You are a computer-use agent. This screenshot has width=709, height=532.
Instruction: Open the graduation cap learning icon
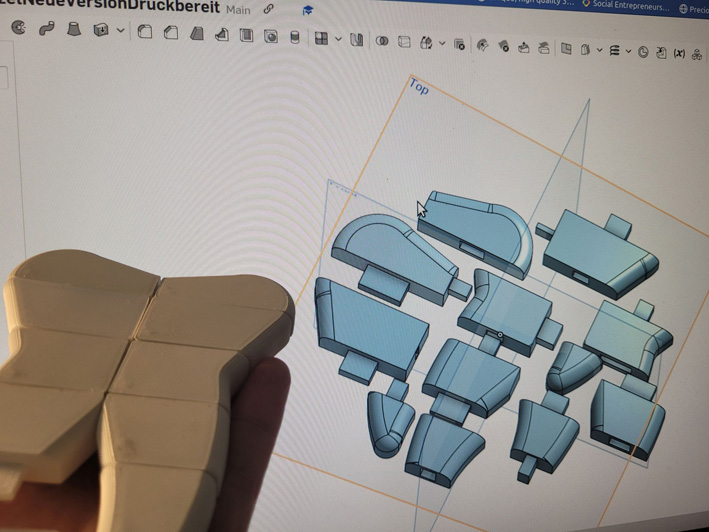(307, 10)
